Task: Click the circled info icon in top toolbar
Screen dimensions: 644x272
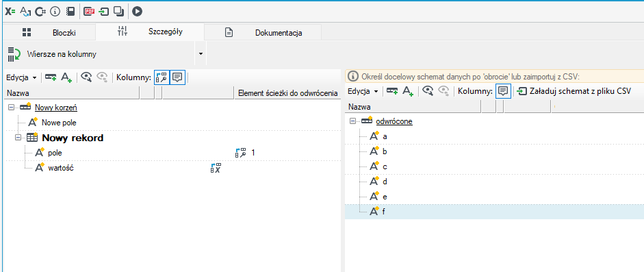Action: [55, 12]
